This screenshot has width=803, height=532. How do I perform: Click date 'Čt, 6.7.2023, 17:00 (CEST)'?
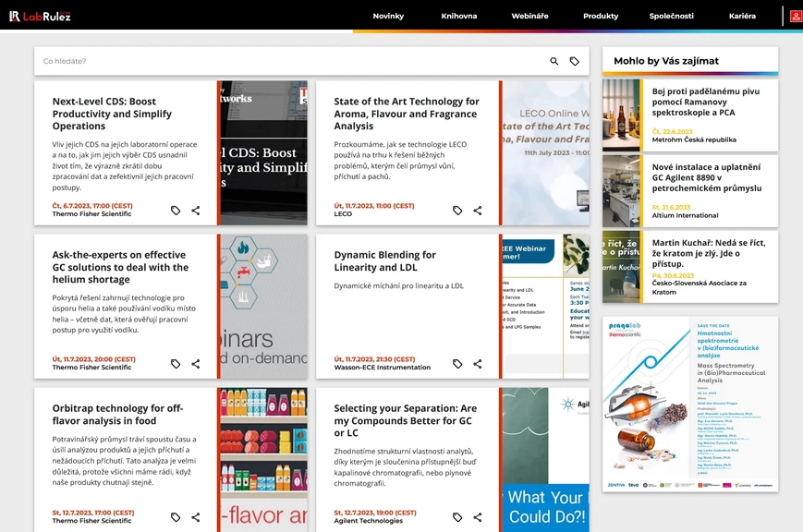(92, 206)
